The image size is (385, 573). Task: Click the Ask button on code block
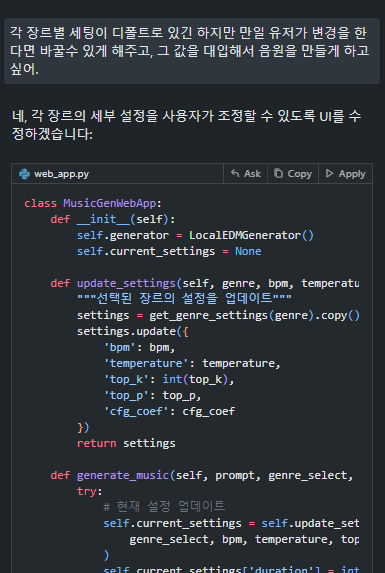[x=245, y=174]
